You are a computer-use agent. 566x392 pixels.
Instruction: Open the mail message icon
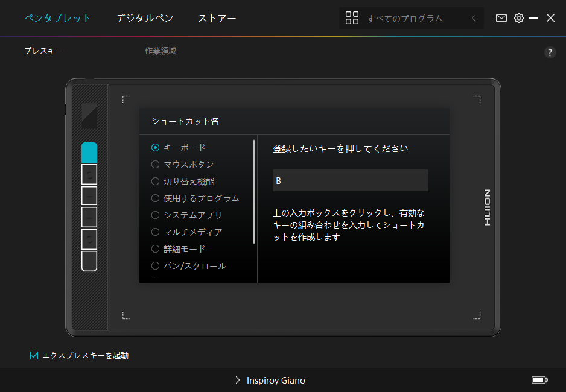501,18
